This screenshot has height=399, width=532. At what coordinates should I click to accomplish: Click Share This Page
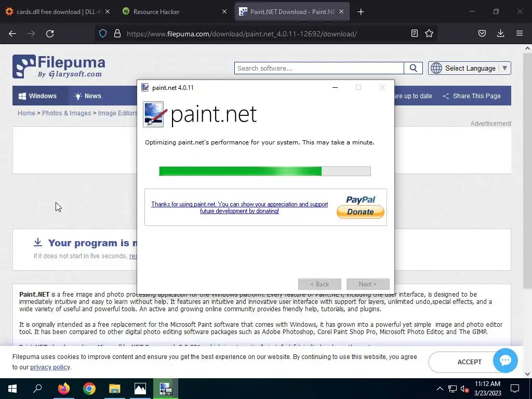472,96
